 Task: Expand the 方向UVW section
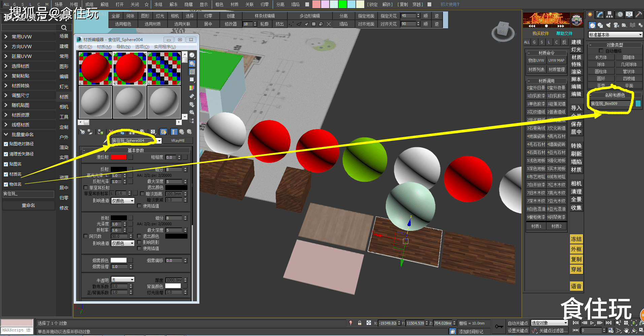click(29, 47)
